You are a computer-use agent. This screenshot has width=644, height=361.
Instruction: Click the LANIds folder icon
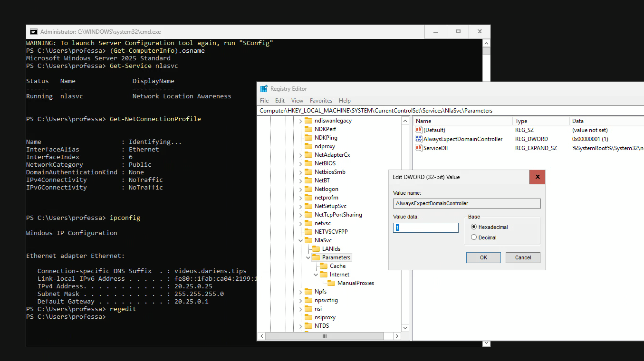coord(316,249)
